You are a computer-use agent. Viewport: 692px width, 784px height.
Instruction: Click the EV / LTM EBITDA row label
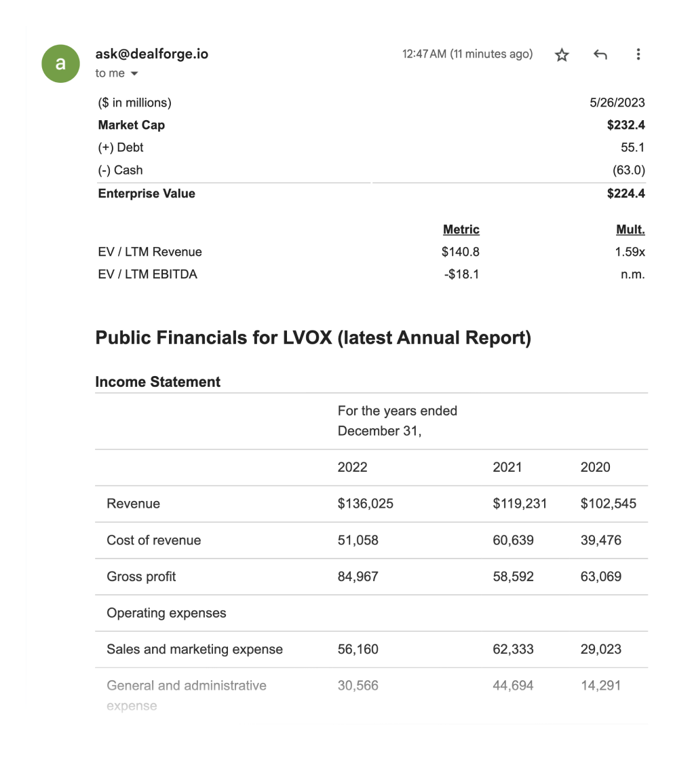147,274
